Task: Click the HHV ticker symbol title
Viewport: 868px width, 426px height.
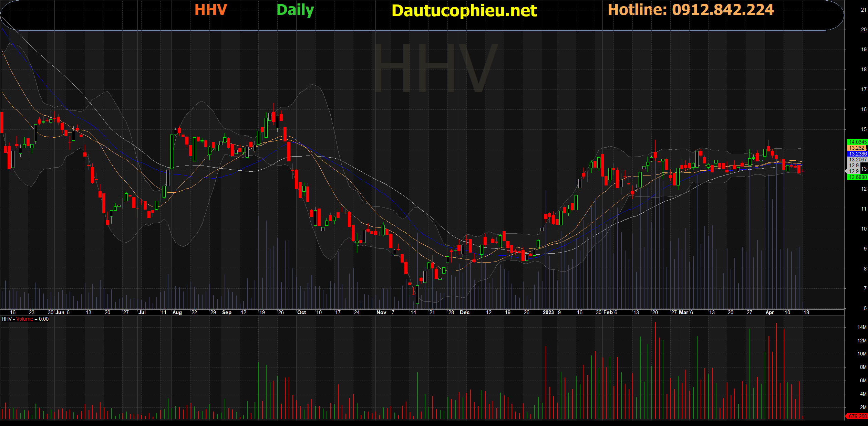Action: (x=210, y=10)
